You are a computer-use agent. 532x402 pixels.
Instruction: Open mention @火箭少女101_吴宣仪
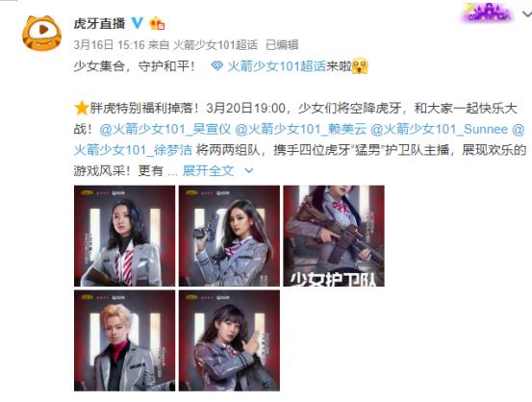click(x=165, y=129)
